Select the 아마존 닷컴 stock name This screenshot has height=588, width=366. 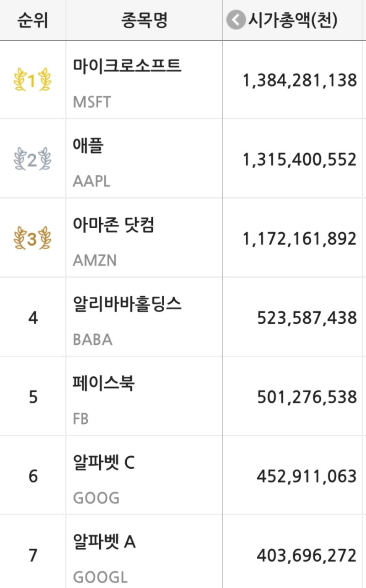pos(113,225)
